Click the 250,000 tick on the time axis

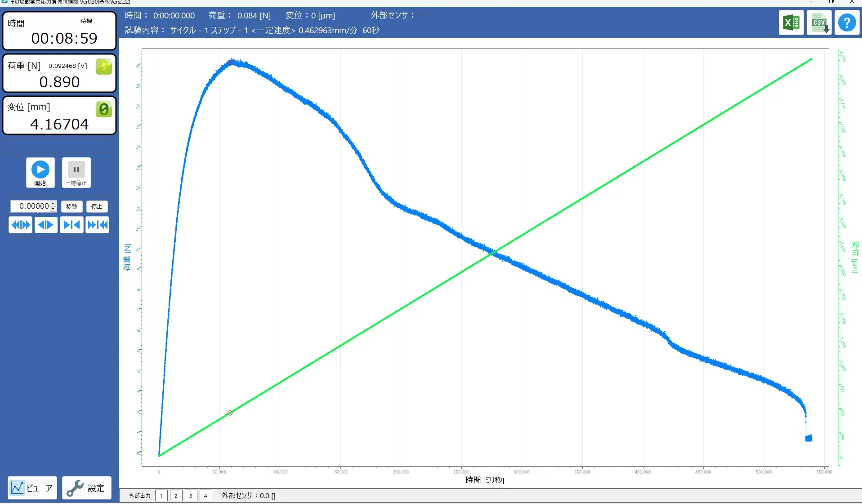point(461,472)
